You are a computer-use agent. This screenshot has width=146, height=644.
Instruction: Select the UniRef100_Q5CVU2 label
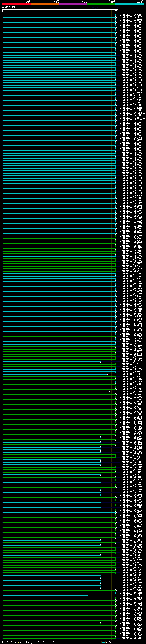click(131, 638)
